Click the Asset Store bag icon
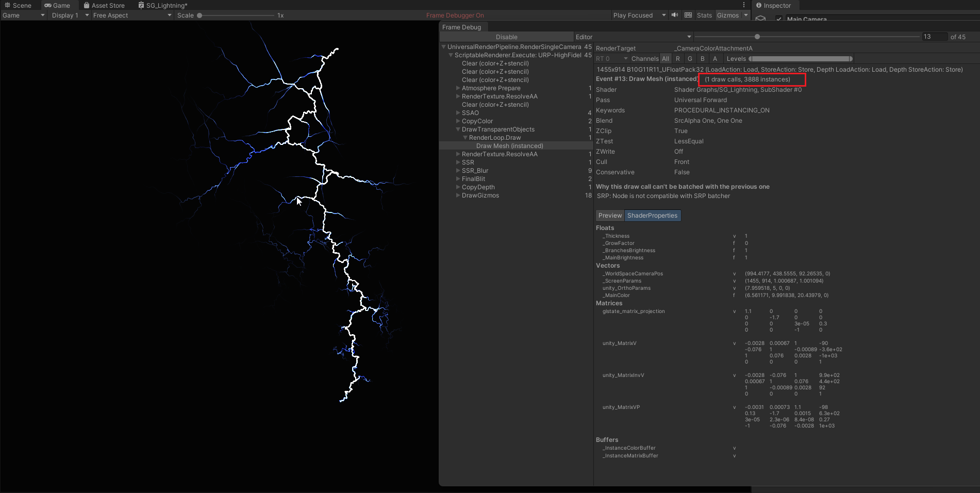Image resolution: width=980 pixels, height=493 pixels. (87, 5)
